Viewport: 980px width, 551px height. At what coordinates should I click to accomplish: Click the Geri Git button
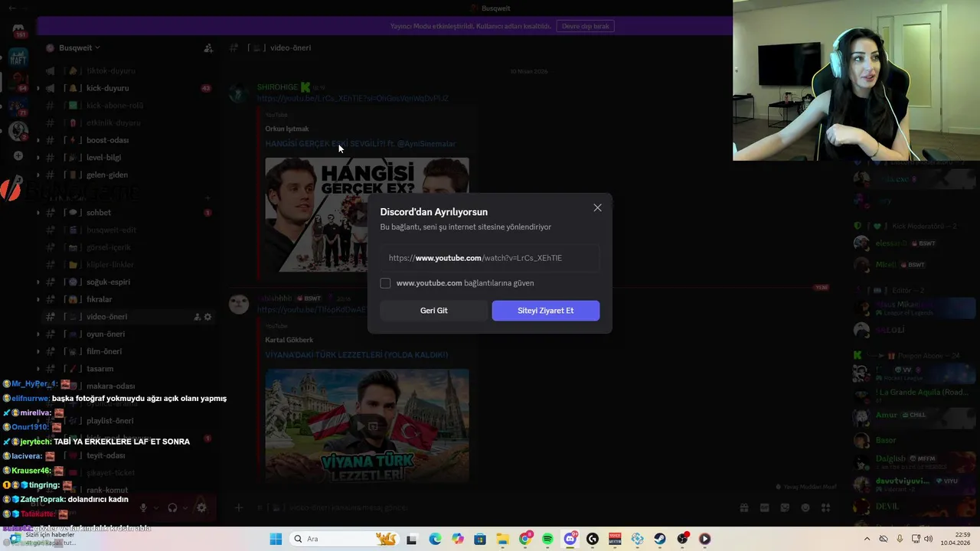point(434,310)
